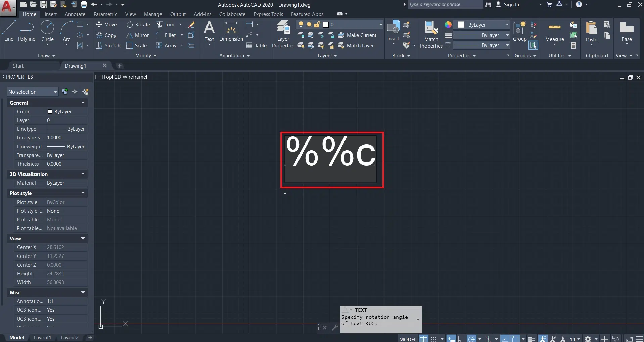Screen dimensions: 644x342
Task: Collapse the General properties section
Action: [x=83, y=103]
